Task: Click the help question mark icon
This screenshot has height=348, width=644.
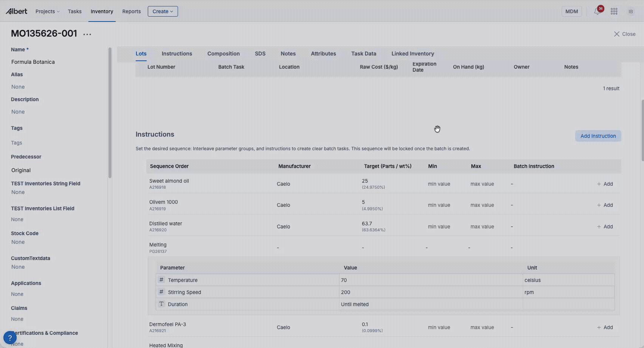Action: (10, 338)
